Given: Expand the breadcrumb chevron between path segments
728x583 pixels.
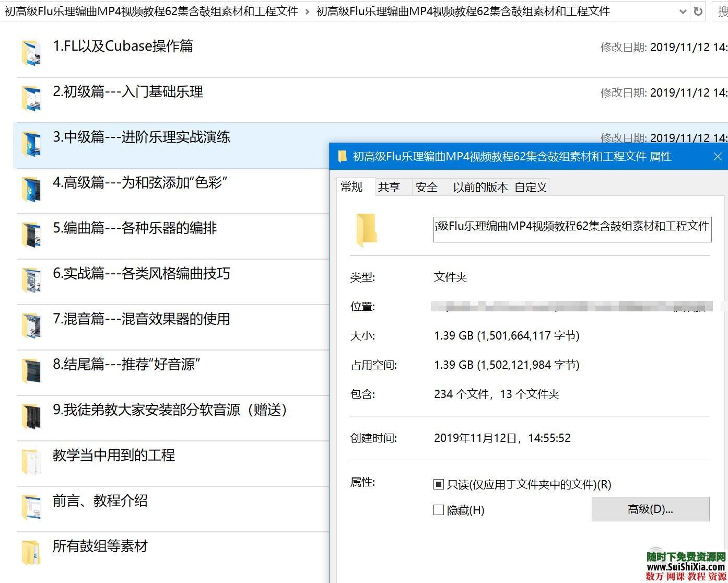Looking at the screenshot, I should [306, 11].
